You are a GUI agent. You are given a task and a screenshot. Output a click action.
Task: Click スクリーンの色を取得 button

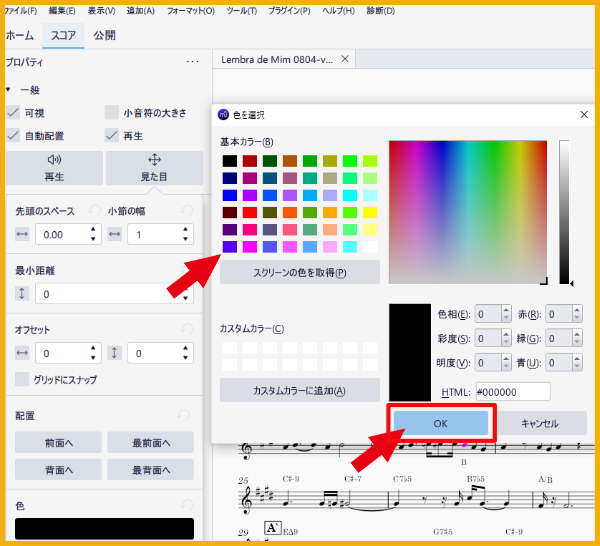tap(300, 272)
